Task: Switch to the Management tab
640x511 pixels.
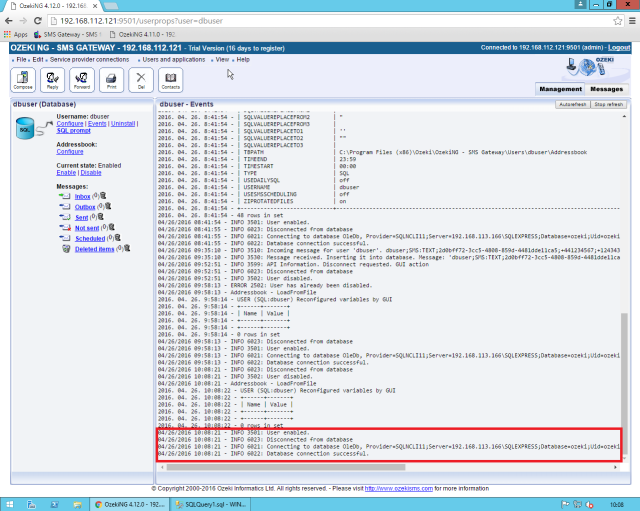Action: (x=560, y=89)
